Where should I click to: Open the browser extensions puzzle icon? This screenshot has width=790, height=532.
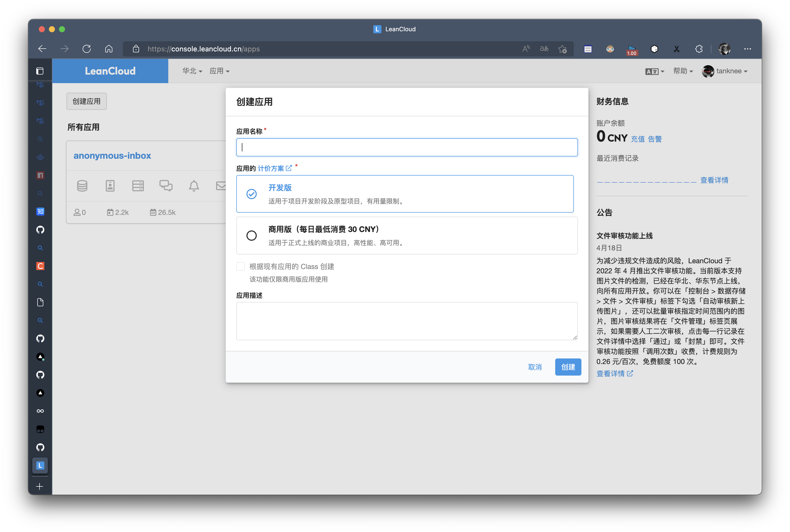[699, 49]
